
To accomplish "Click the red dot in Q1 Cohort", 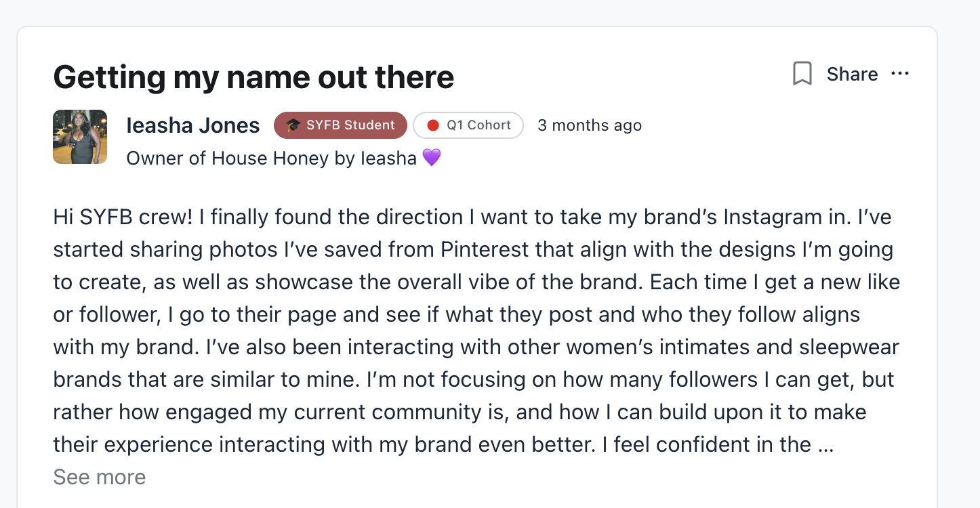I will tap(433, 125).
